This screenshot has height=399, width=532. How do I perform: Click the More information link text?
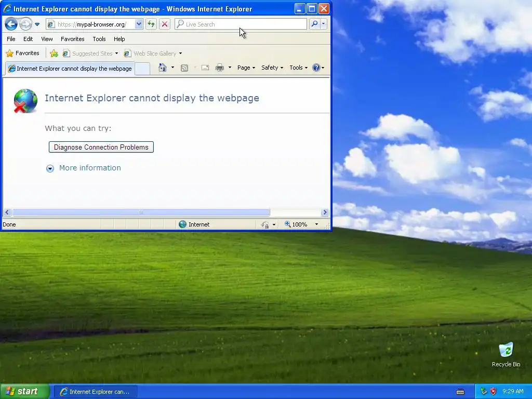coord(90,168)
